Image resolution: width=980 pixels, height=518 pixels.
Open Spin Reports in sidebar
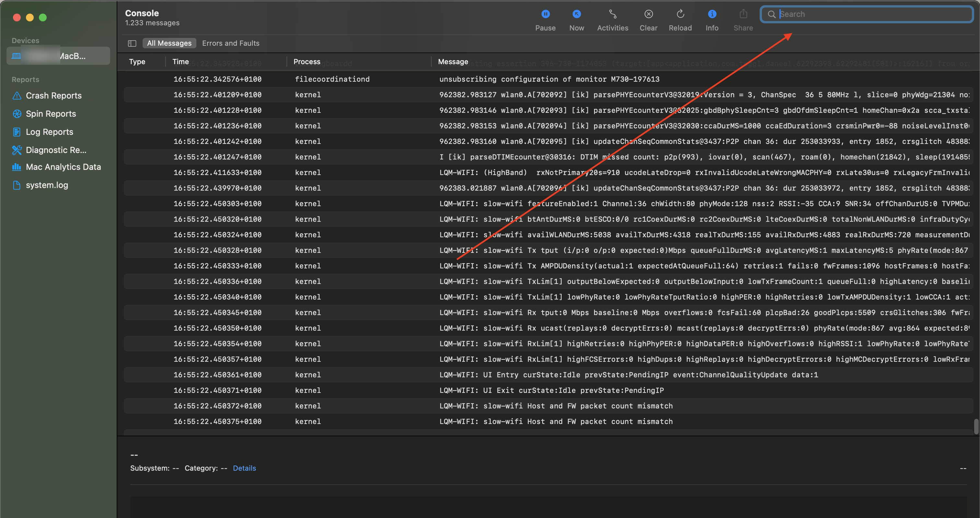[x=51, y=114]
